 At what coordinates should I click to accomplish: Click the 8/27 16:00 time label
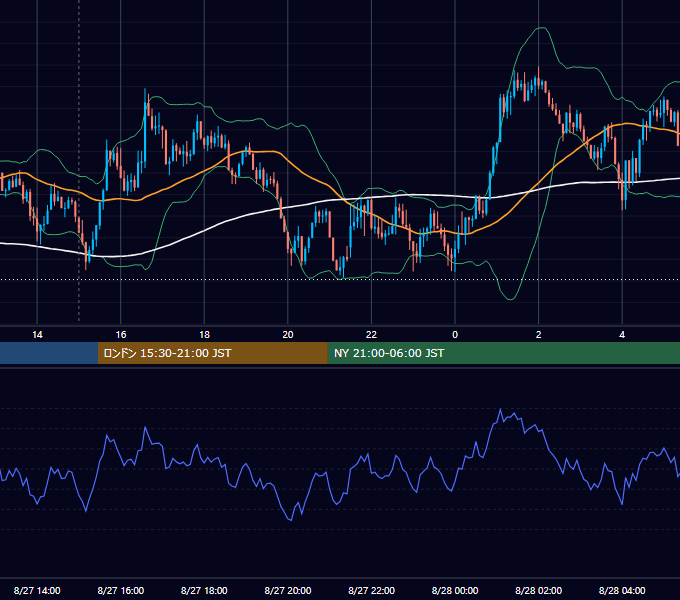(x=121, y=590)
